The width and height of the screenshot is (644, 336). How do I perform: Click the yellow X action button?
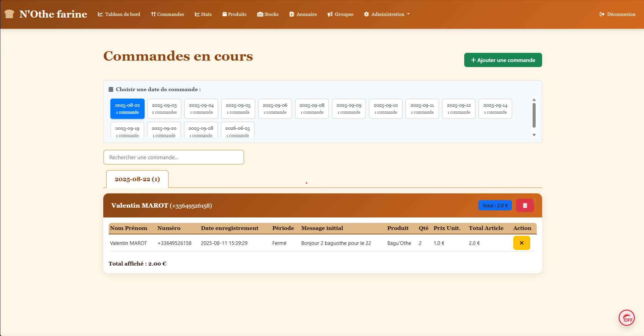pyautogui.click(x=521, y=243)
